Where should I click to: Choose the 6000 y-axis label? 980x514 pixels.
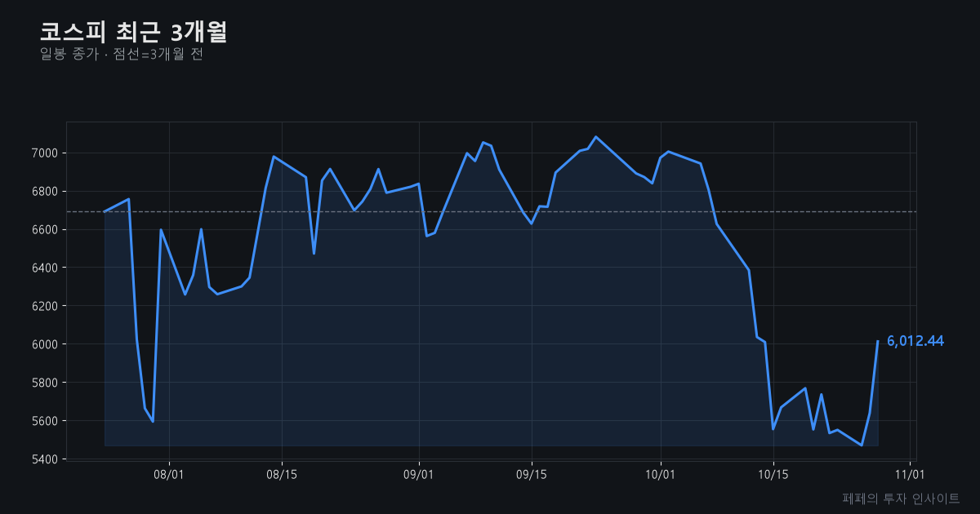[44, 344]
